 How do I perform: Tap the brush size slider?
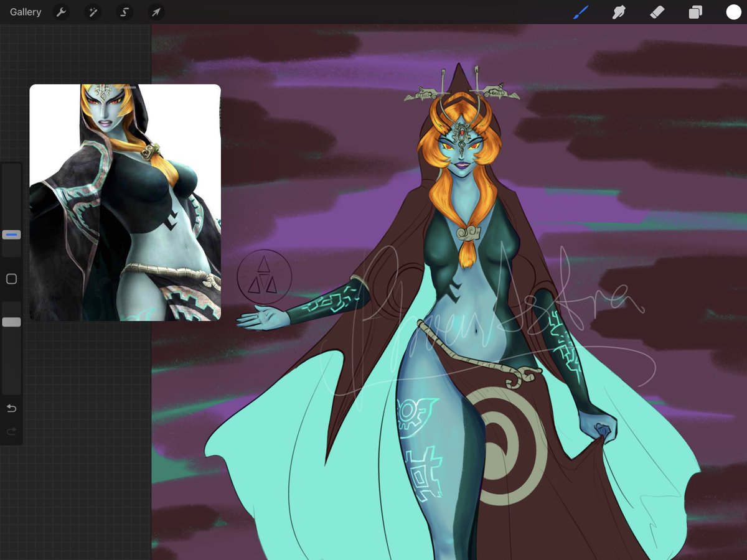coord(11,234)
